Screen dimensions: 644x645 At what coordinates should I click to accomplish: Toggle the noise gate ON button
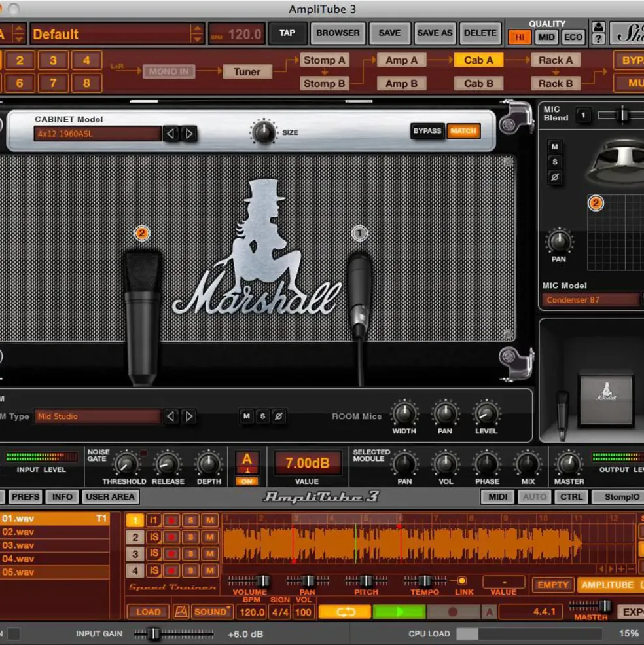tap(247, 481)
